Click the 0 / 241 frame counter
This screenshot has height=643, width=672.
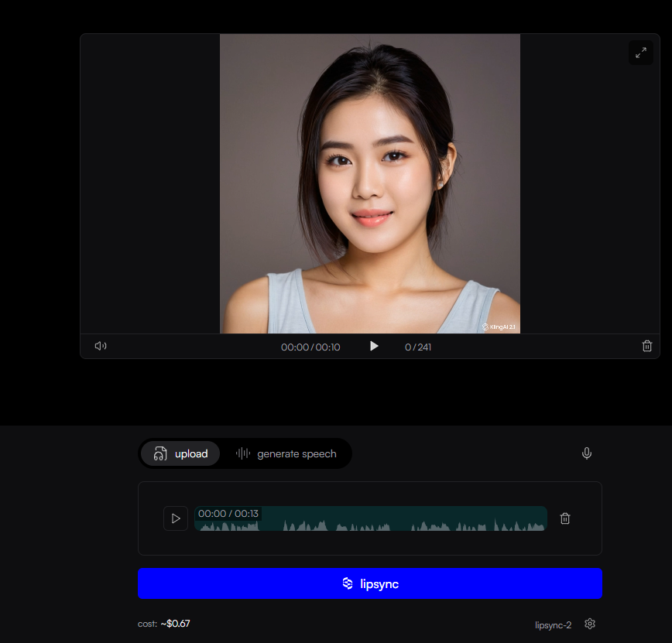tap(418, 347)
